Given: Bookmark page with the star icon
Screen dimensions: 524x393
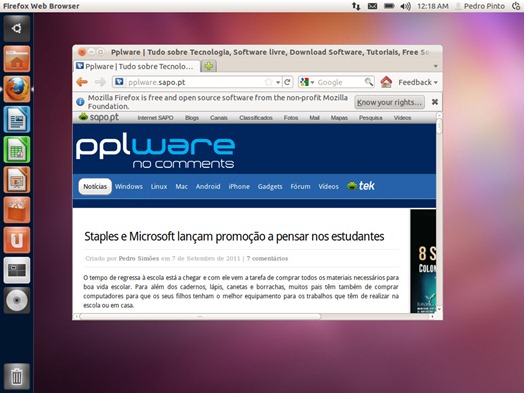Looking at the screenshot, I should click(268, 82).
